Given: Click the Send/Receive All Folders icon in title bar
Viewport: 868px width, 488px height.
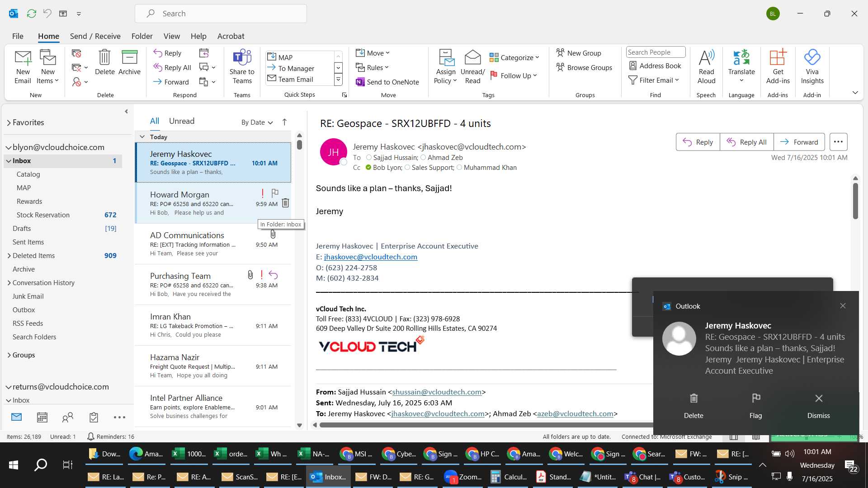Looking at the screenshot, I should coord(31,14).
